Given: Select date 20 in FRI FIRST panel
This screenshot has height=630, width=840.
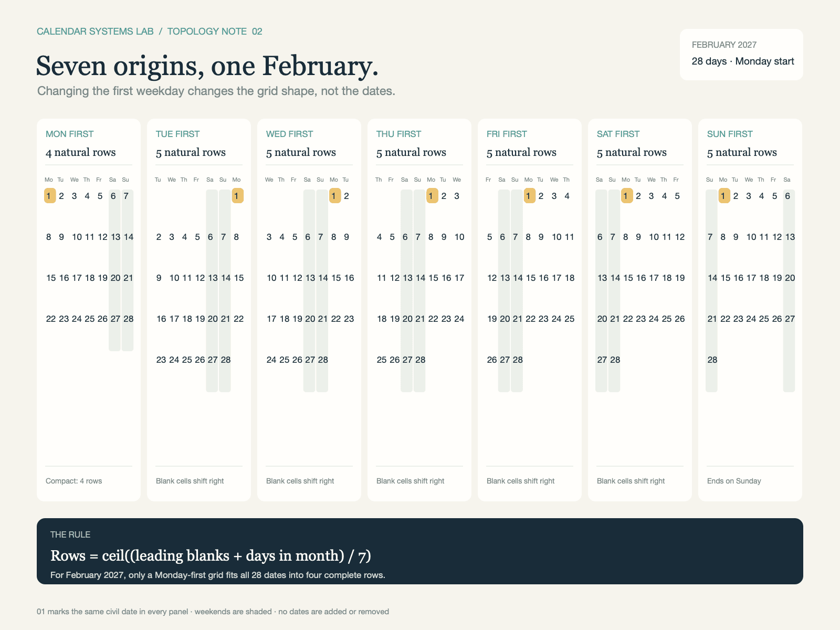Looking at the screenshot, I should [x=505, y=319].
